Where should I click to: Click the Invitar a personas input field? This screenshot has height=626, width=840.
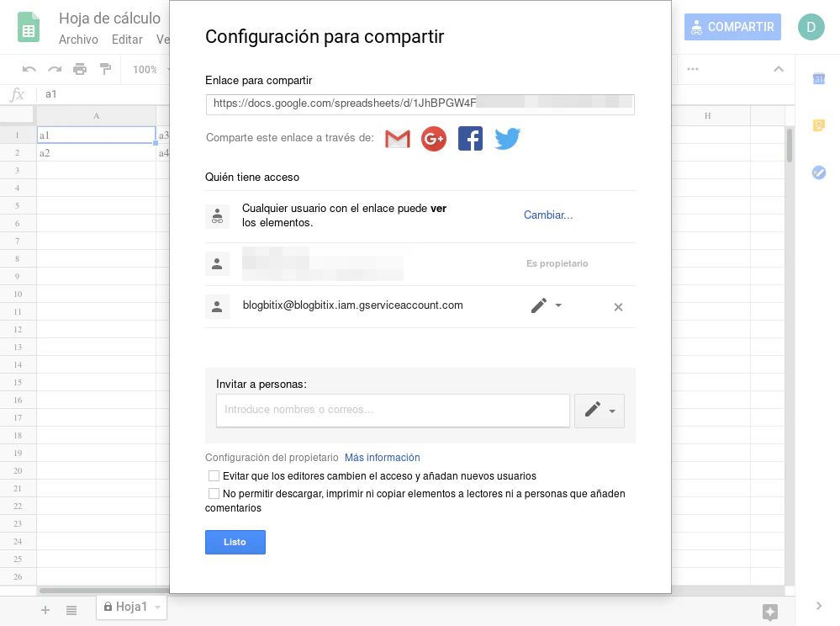click(x=393, y=411)
